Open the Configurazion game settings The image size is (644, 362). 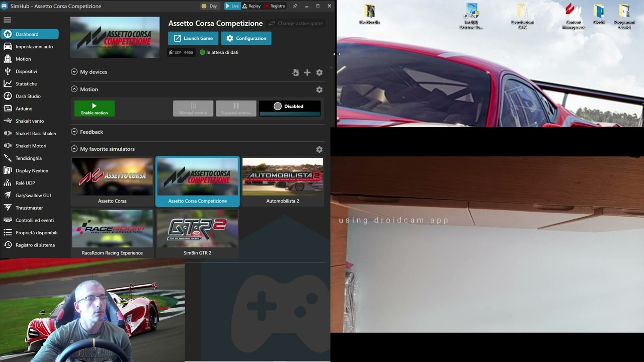pyautogui.click(x=246, y=38)
